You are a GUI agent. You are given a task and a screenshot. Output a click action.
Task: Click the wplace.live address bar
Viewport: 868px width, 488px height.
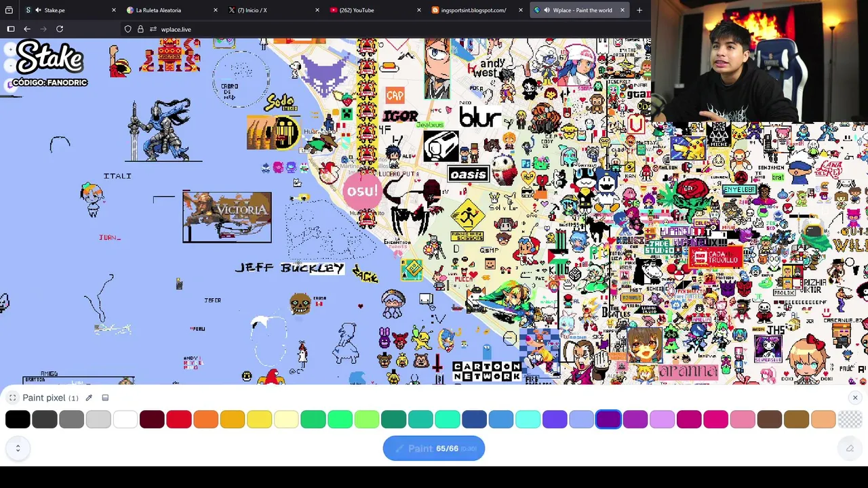click(x=380, y=29)
